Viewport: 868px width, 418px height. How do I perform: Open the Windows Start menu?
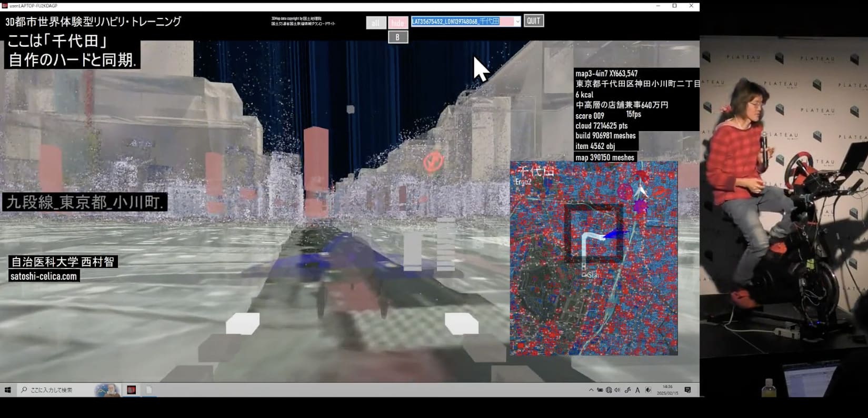[8, 390]
